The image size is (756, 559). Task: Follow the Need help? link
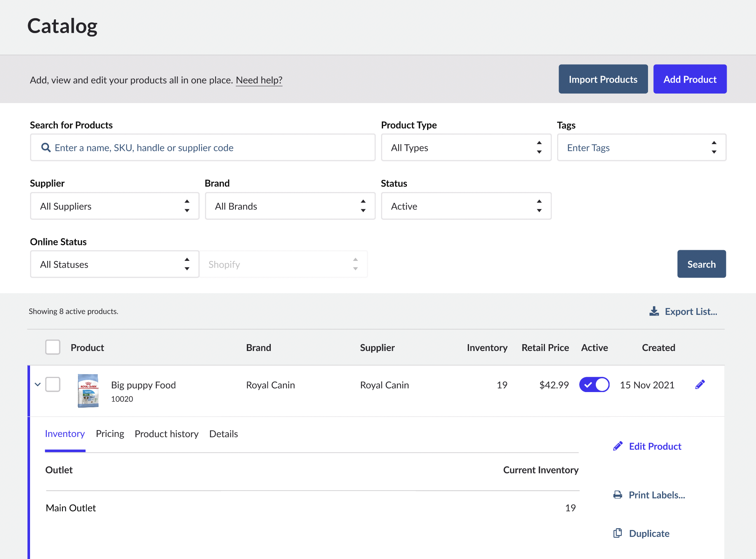[259, 80]
